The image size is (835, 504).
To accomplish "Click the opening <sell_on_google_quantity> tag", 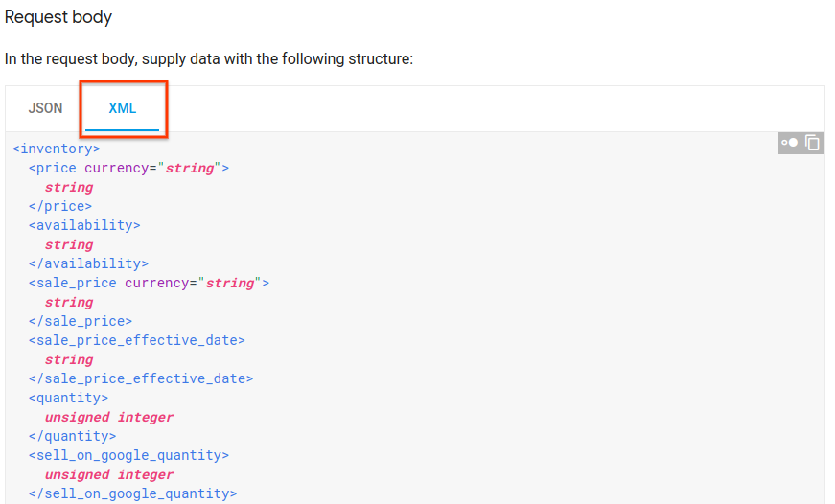I will pyautogui.click(x=128, y=455).
